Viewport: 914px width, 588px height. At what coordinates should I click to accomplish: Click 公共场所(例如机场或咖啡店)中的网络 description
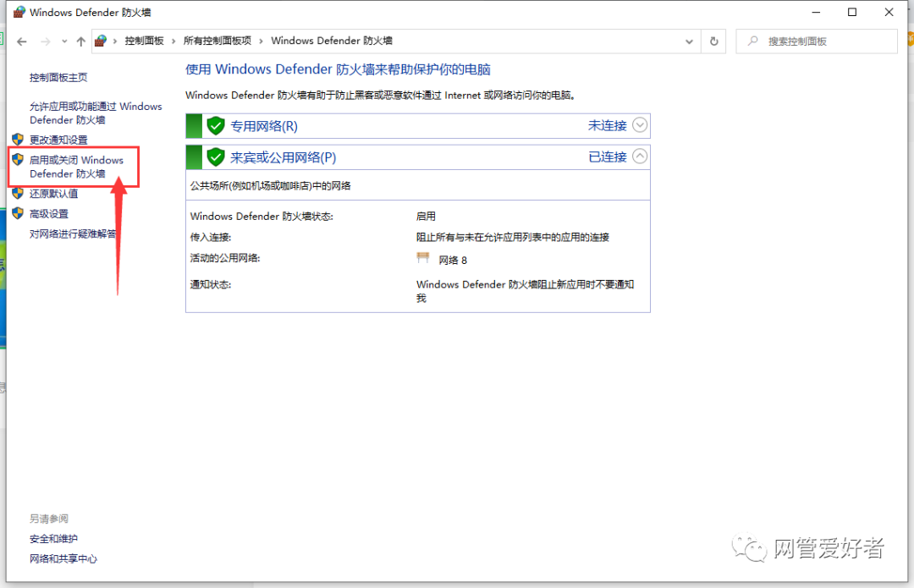click(271, 186)
